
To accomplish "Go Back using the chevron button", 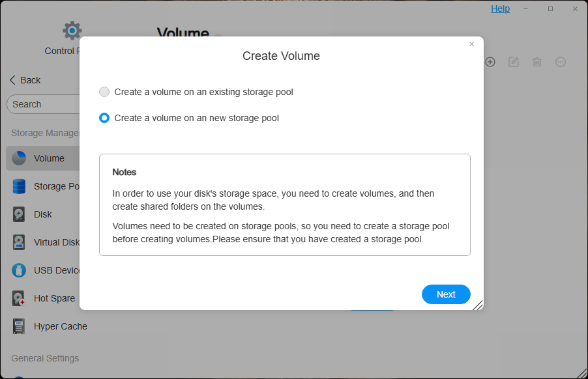I will coord(25,80).
